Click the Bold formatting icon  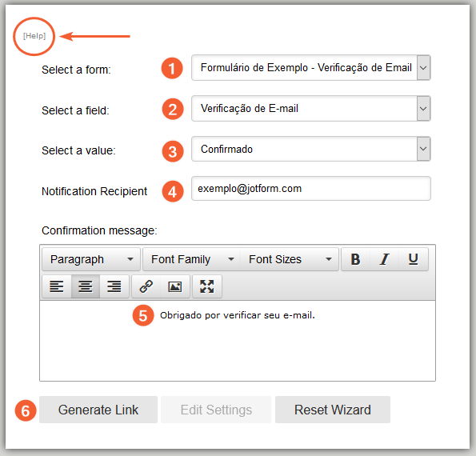[355, 259]
